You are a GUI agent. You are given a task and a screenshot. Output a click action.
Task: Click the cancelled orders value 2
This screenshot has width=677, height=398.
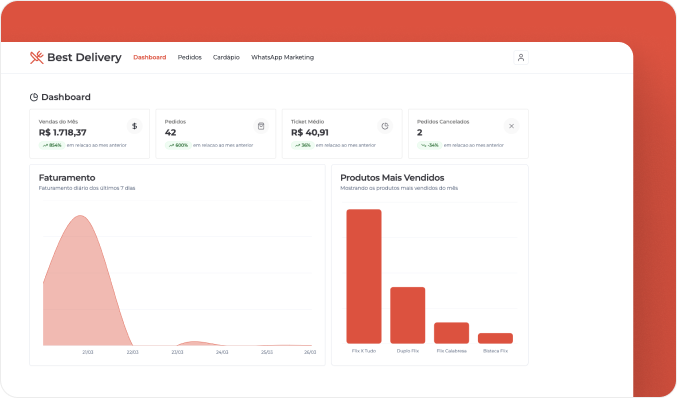pyautogui.click(x=420, y=133)
